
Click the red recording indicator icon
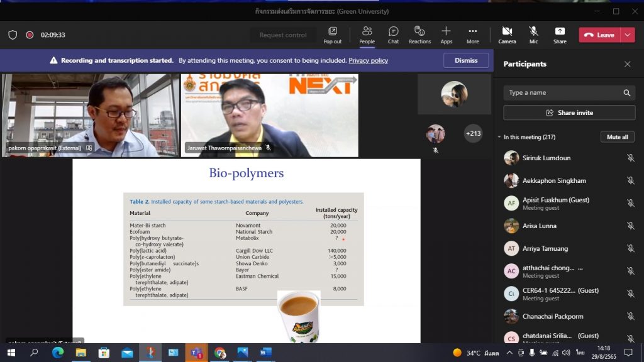30,35
